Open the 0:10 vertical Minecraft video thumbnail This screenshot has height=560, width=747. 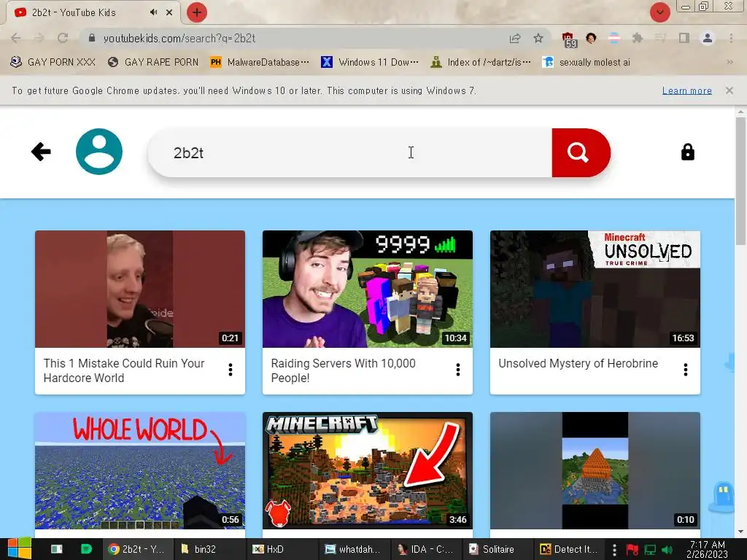point(595,470)
